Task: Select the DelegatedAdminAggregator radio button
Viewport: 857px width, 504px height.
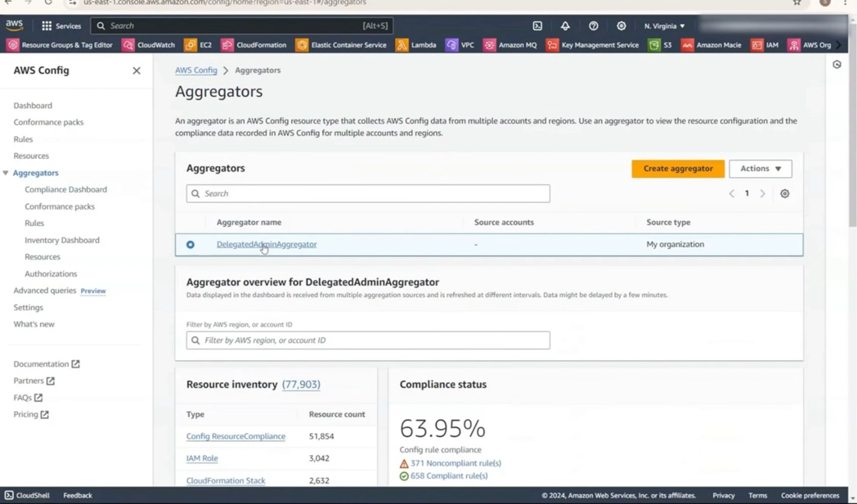Action: tap(190, 244)
